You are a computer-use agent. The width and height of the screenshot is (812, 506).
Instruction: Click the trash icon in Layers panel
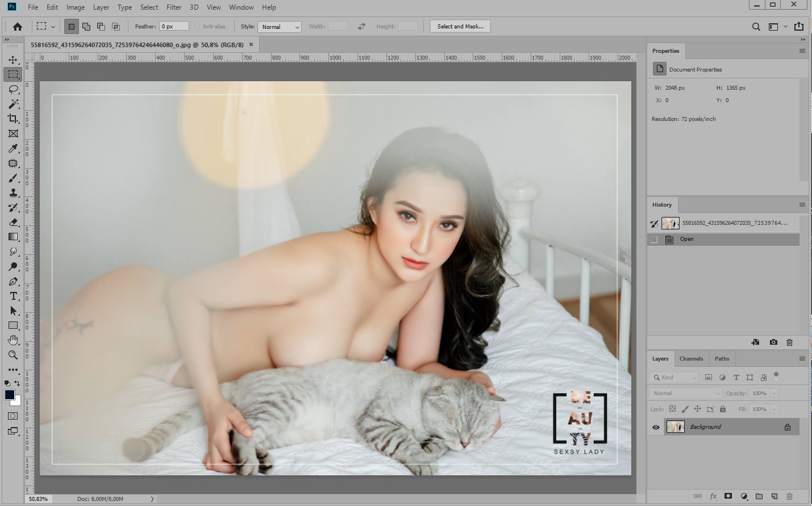click(790, 496)
